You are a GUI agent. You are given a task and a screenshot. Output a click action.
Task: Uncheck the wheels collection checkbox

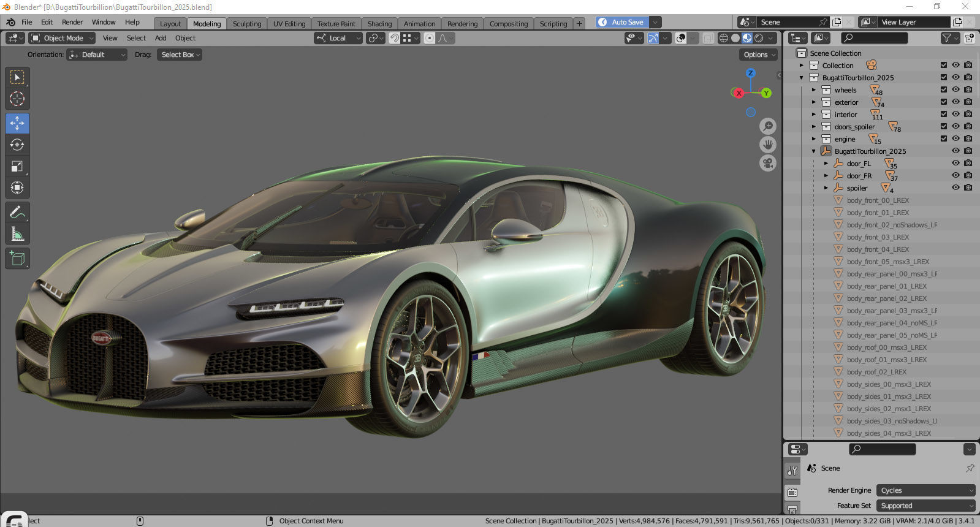[x=944, y=89]
